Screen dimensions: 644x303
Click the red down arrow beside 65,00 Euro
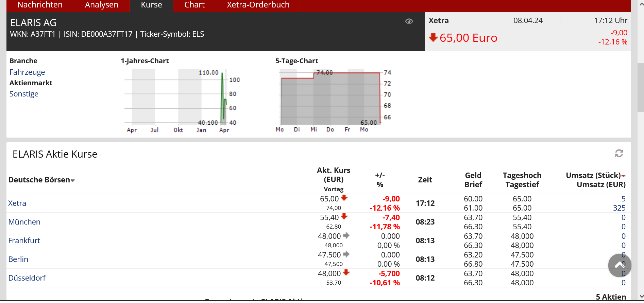pos(433,37)
